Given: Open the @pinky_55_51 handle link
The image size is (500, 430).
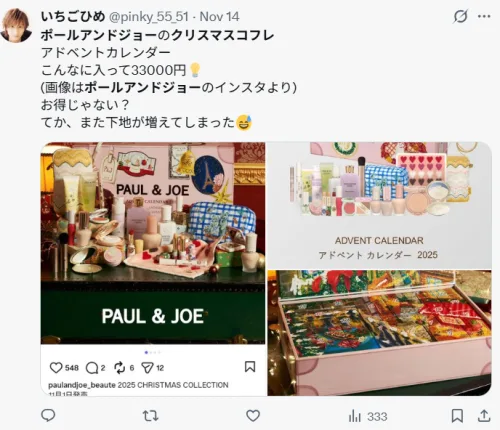Looking at the screenshot, I should 149,17.
